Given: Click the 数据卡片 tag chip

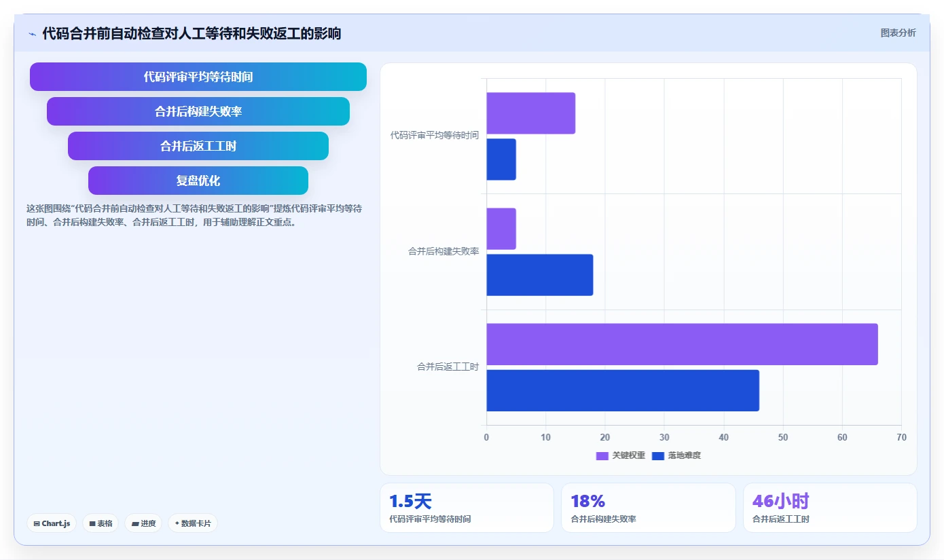Looking at the screenshot, I should click(x=193, y=523).
